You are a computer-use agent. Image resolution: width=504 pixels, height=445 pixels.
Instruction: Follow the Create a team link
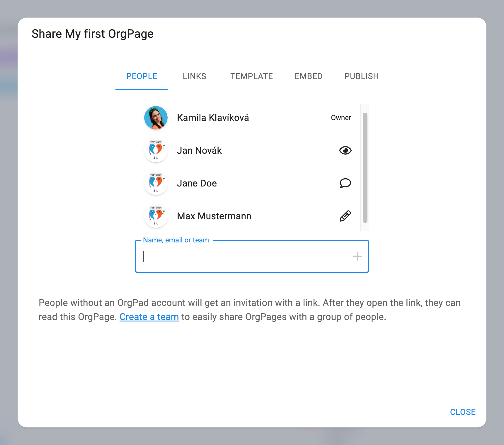pyautogui.click(x=149, y=317)
